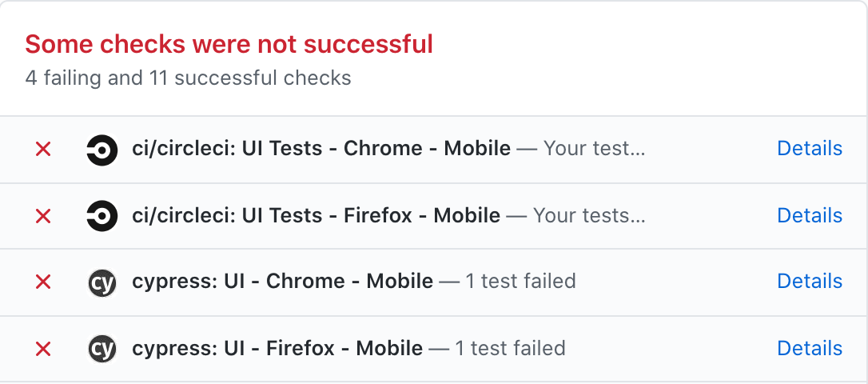Select the 'ci/circleci: UI Tests - Firefox - Mobile' check name

click(316, 216)
